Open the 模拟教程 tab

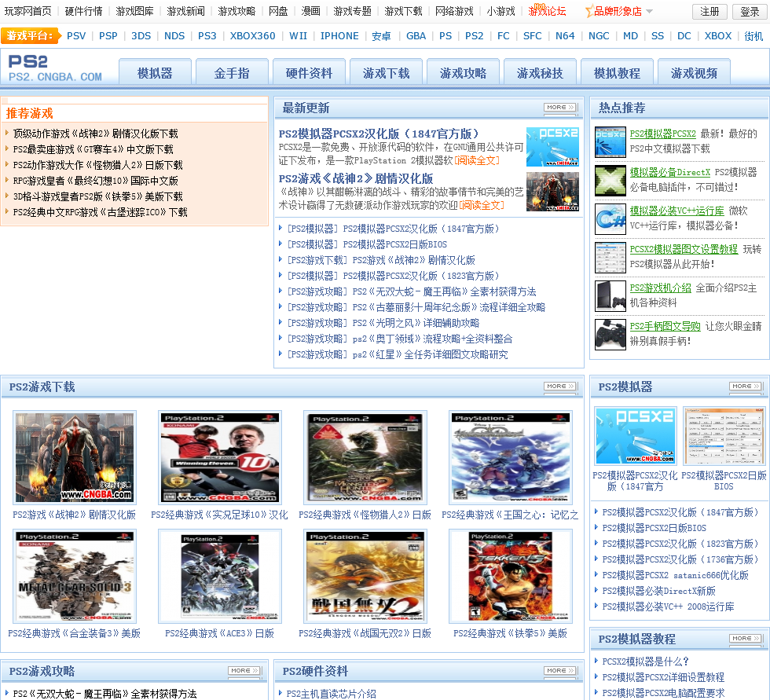pyautogui.click(x=617, y=72)
